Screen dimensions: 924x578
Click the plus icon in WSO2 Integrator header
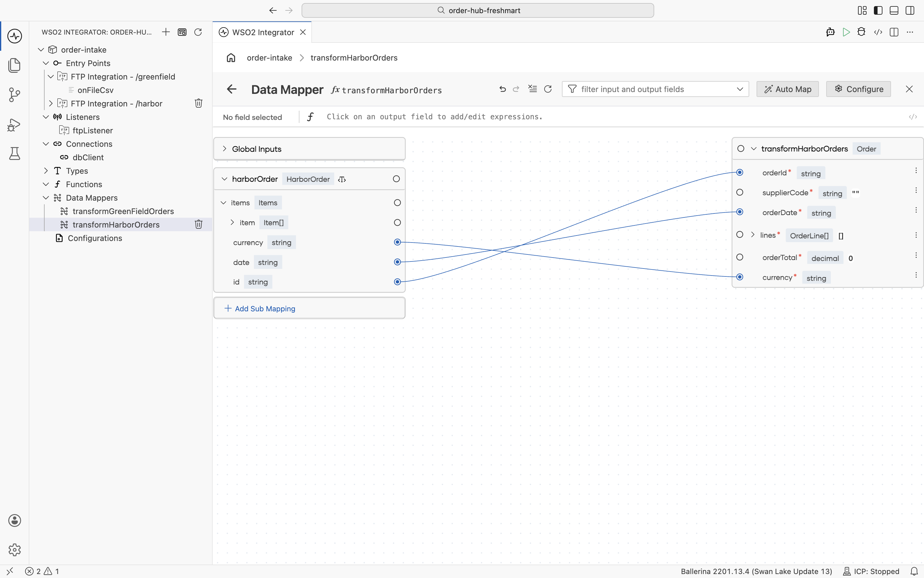166,32
